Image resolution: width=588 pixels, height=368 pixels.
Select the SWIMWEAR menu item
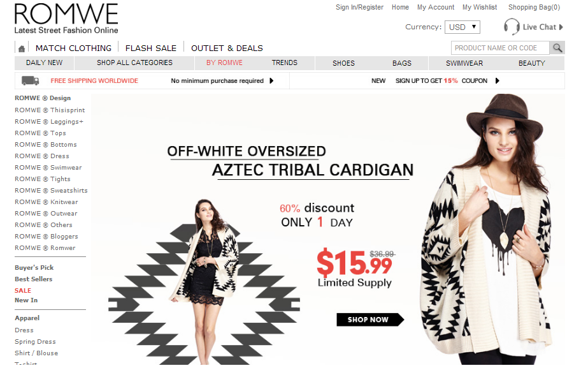(464, 63)
